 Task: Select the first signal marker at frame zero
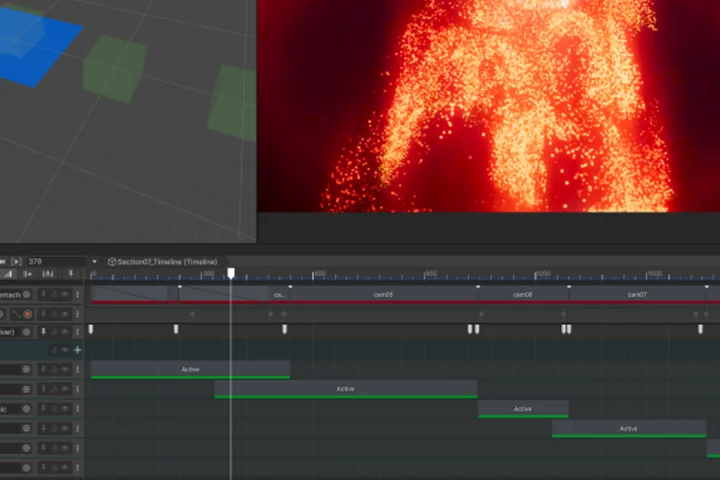point(91,329)
